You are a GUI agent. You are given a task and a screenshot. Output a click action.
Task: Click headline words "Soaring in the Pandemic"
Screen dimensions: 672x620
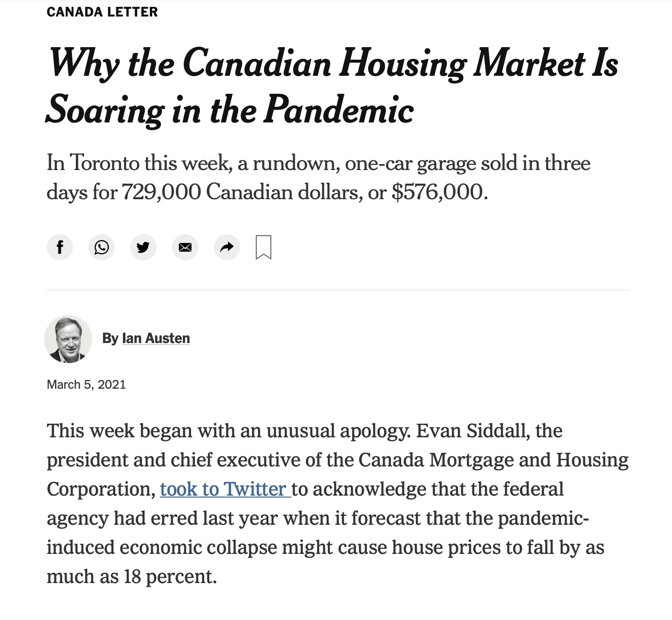tap(230, 110)
